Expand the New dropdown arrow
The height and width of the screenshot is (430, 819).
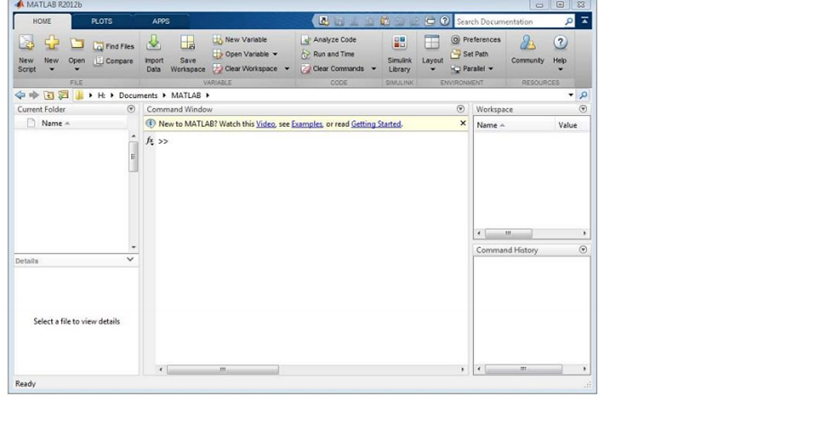pos(51,69)
